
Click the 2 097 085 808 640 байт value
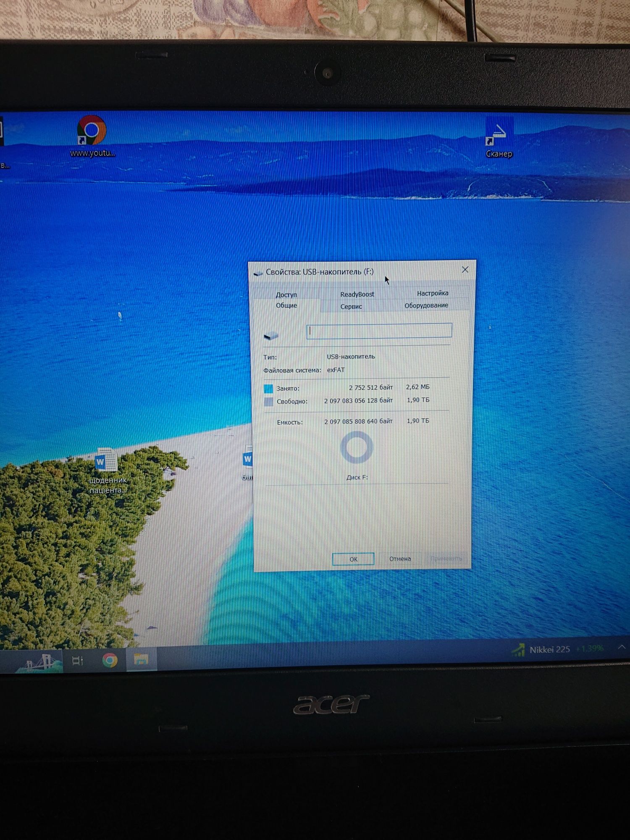point(358,421)
